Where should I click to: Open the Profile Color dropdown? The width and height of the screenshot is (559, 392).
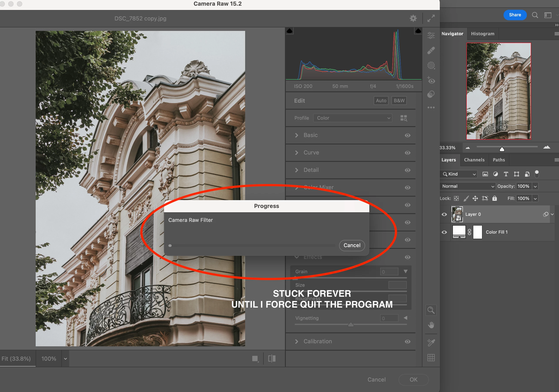(x=352, y=118)
